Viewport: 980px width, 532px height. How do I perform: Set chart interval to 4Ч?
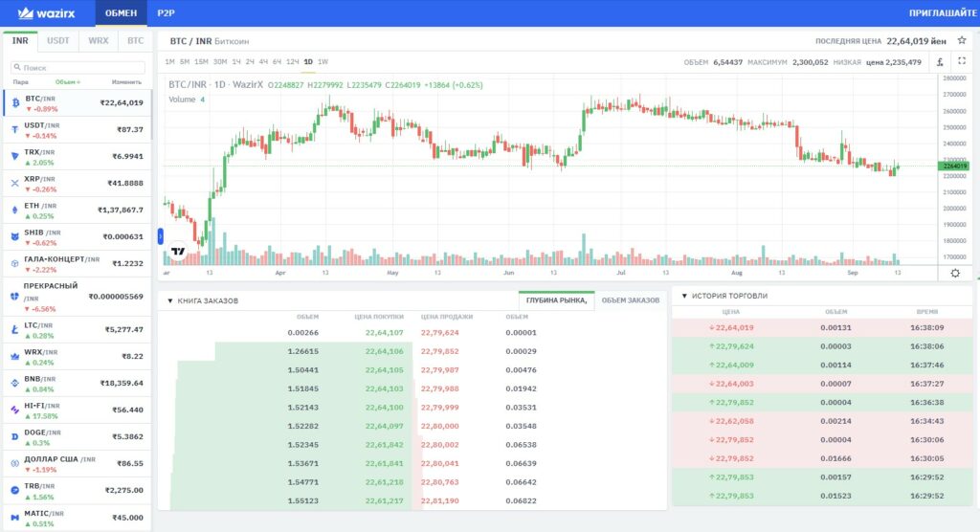click(x=263, y=62)
